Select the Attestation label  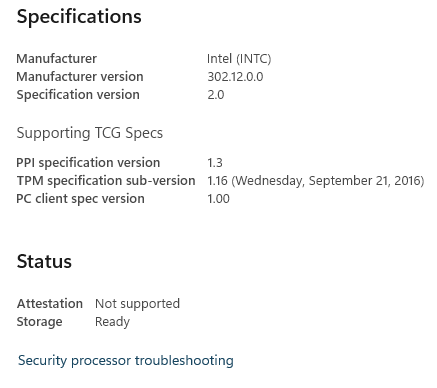50,304
